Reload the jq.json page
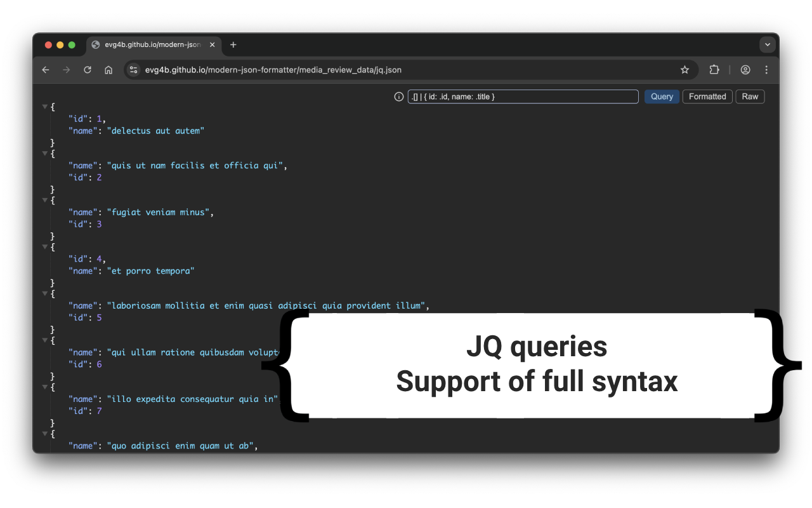 (87, 70)
